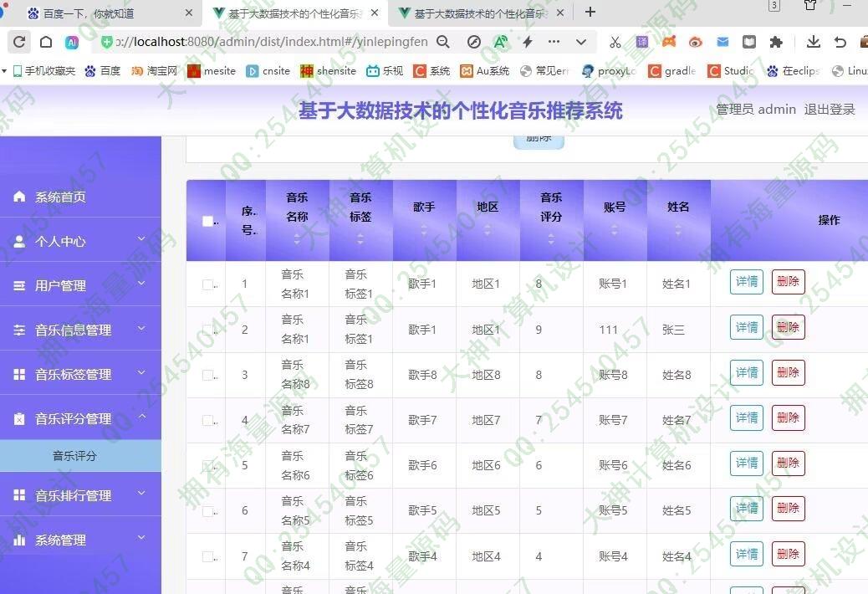The height and width of the screenshot is (594, 868).
Task: Click the undo arrow icon in toolbar
Action: [840, 42]
